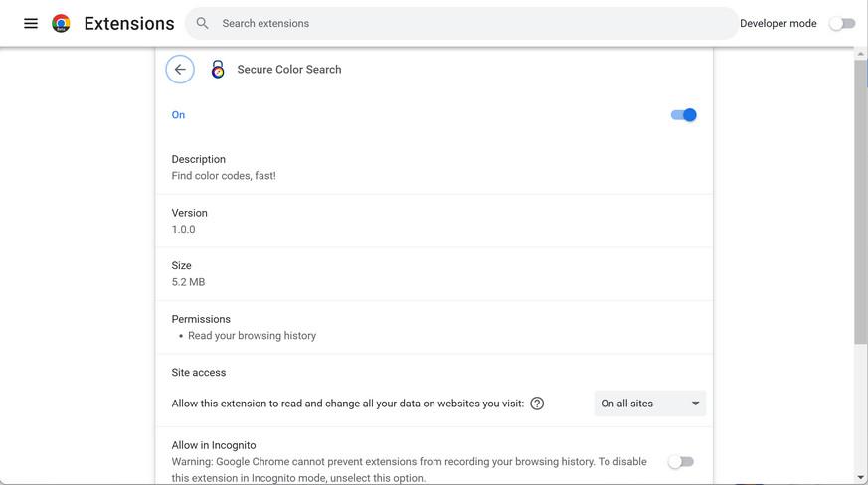Screen dimensions: 868x485
Task: Click the Developer mode label
Action: click(778, 23)
